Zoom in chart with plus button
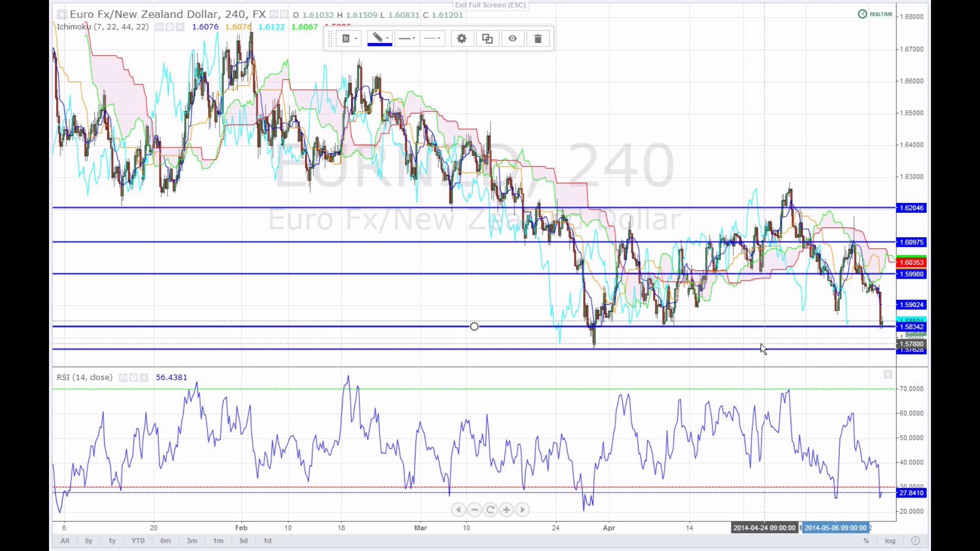This screenshot has height=551, width=980. click(x=506, y=510)
